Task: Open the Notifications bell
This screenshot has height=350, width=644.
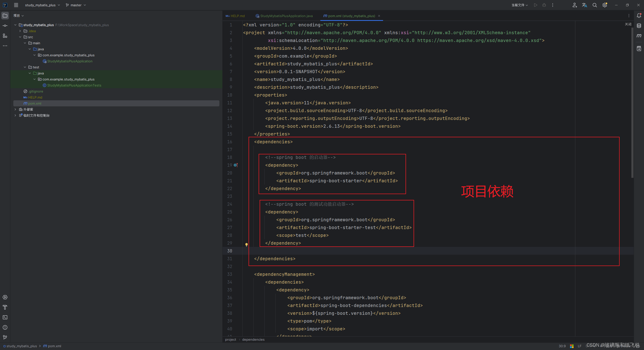Action: (x=639, y=16)
